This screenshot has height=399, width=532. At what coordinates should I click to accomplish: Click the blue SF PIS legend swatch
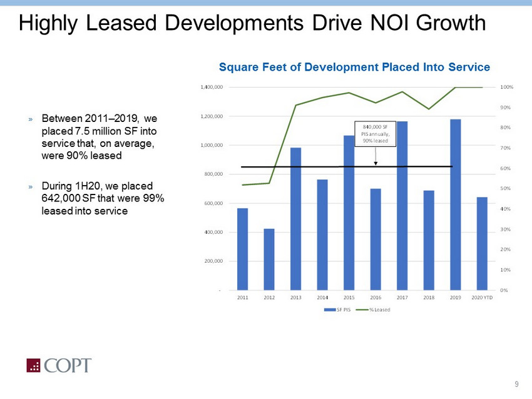coord(330,310)
